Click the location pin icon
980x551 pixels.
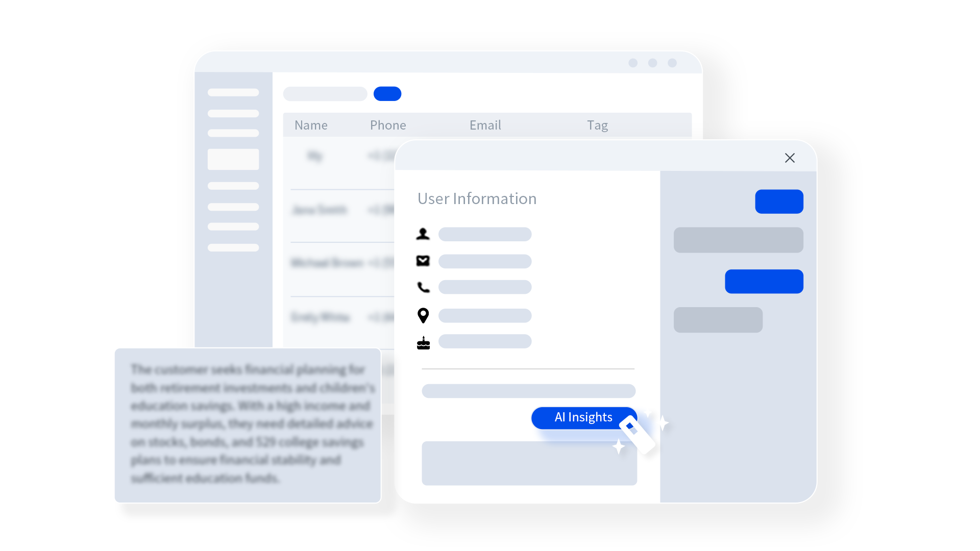coord(423,315)
